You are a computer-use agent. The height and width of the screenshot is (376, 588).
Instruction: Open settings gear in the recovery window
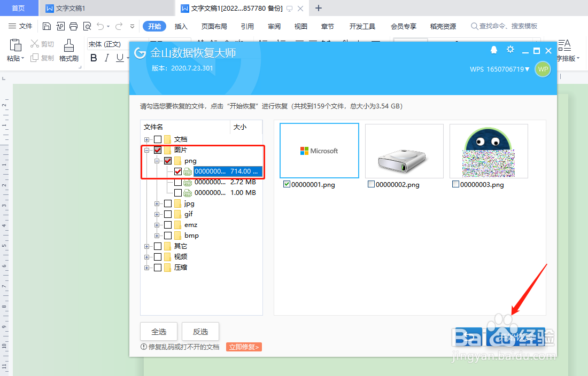point(510,49)
